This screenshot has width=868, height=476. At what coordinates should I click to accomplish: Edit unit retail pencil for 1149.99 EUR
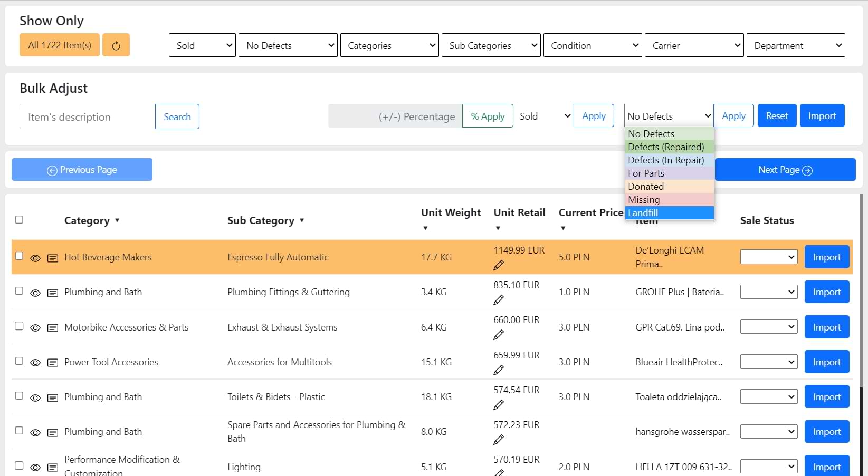tap(499, 265)
